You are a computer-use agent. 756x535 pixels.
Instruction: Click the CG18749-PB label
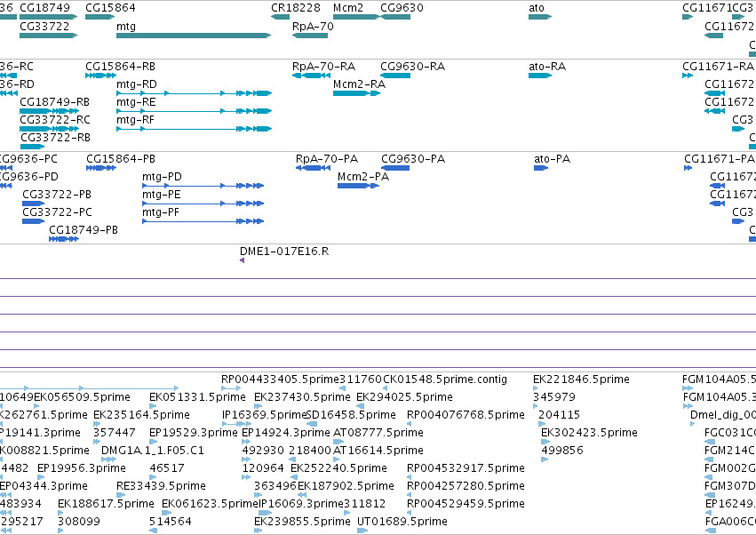click(x=84, y=230)
